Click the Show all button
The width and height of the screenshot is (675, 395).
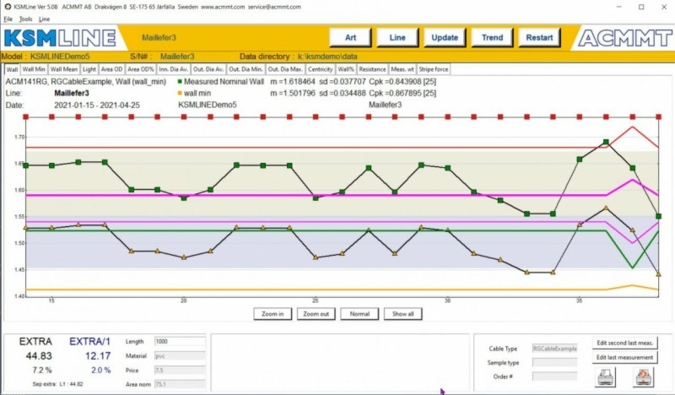tap(403, 314)
